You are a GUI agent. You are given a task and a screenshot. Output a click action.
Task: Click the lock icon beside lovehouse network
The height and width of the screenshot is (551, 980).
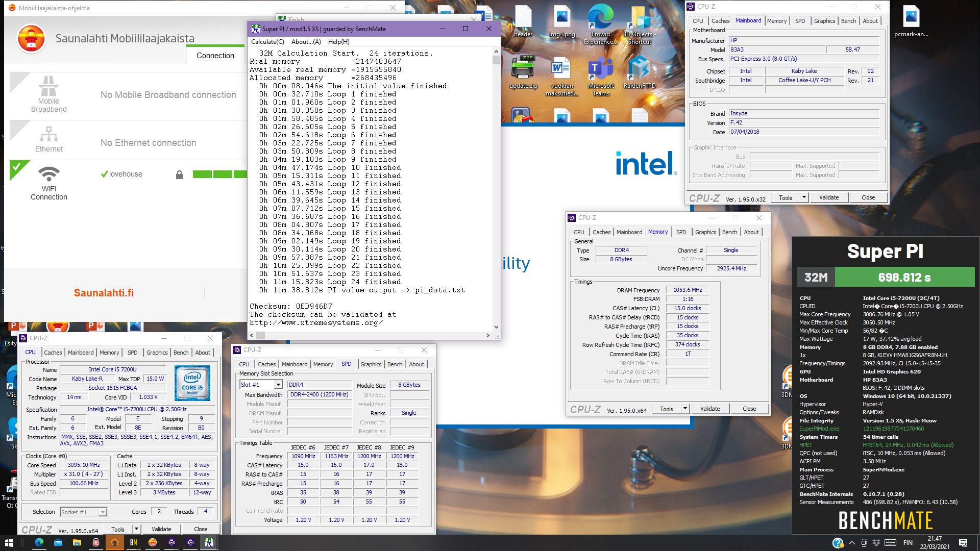pyautogui.click(x=179, y=175)
